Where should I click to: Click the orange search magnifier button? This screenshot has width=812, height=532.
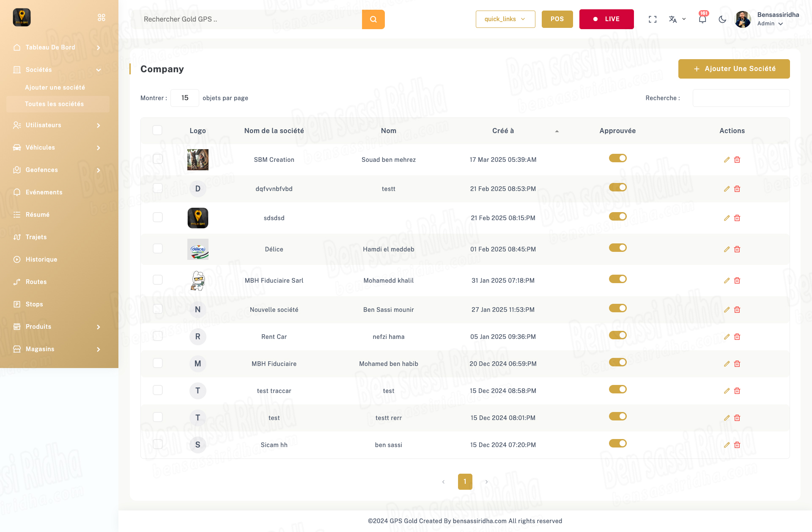click(x=373, y=19)
